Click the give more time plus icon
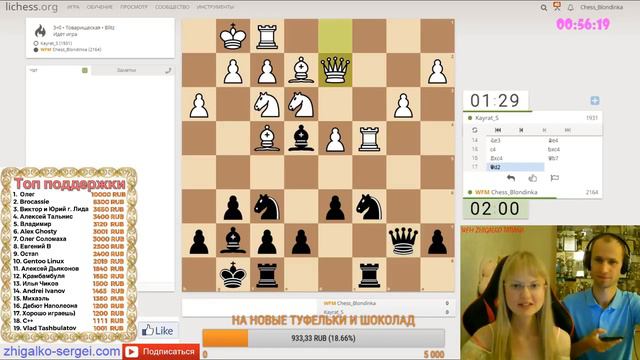Image resolution: width=640 pixels, height=360 pixels. 595,100
